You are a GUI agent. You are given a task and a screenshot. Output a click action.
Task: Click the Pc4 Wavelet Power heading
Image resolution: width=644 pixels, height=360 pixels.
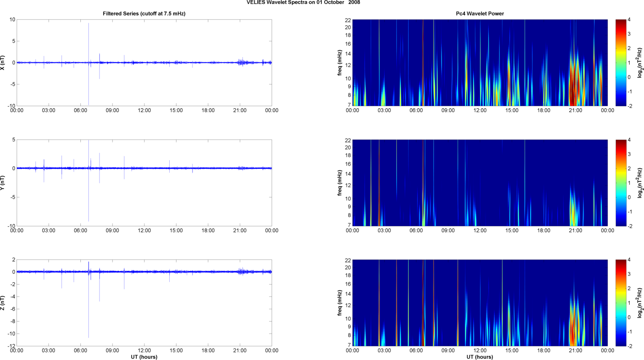pos(479,14)
